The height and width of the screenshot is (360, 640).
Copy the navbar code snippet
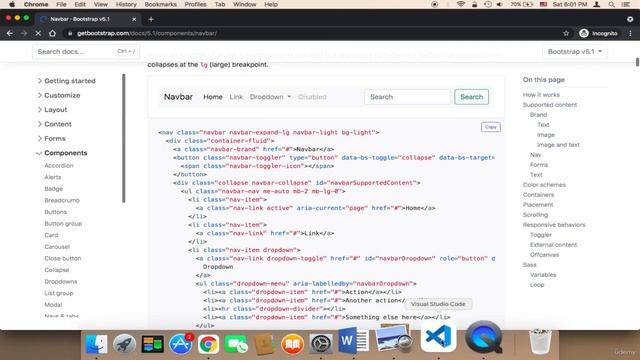tap(491, 127)
